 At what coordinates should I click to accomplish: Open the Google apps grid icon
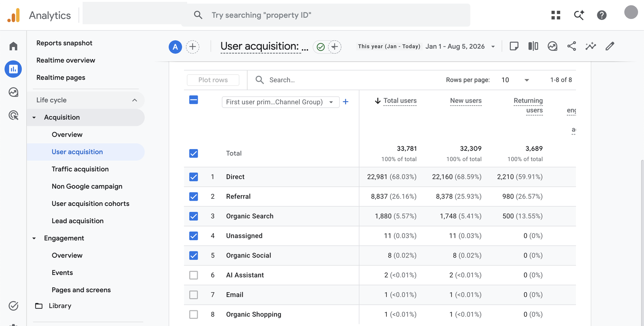tap(556, 15)
